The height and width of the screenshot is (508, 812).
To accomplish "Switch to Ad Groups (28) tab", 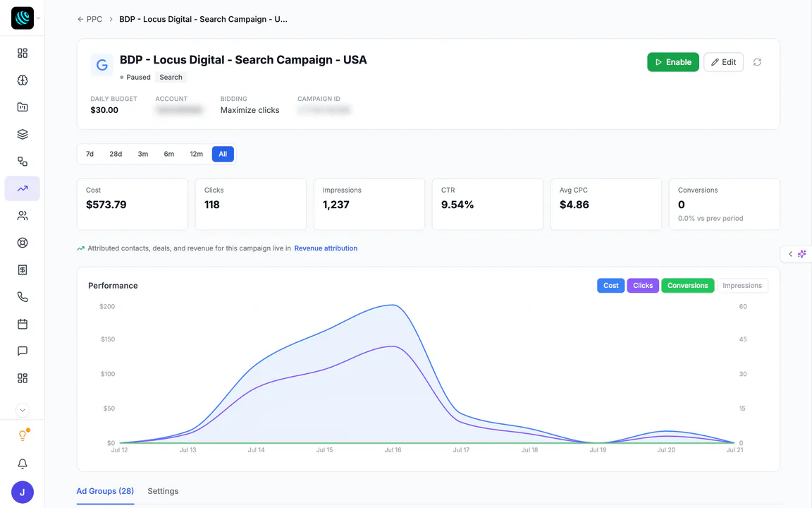I will pyautogui.click(x=105, y=491).
